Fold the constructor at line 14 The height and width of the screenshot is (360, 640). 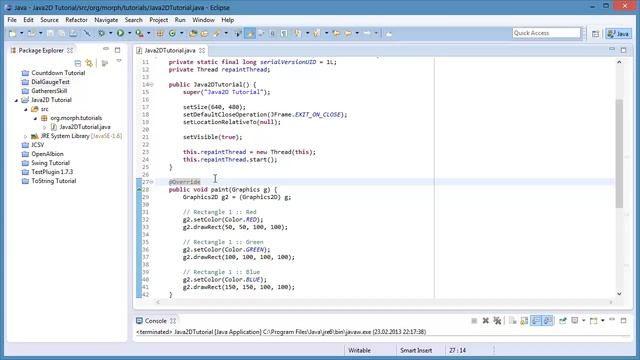click(x=151, y=84)
